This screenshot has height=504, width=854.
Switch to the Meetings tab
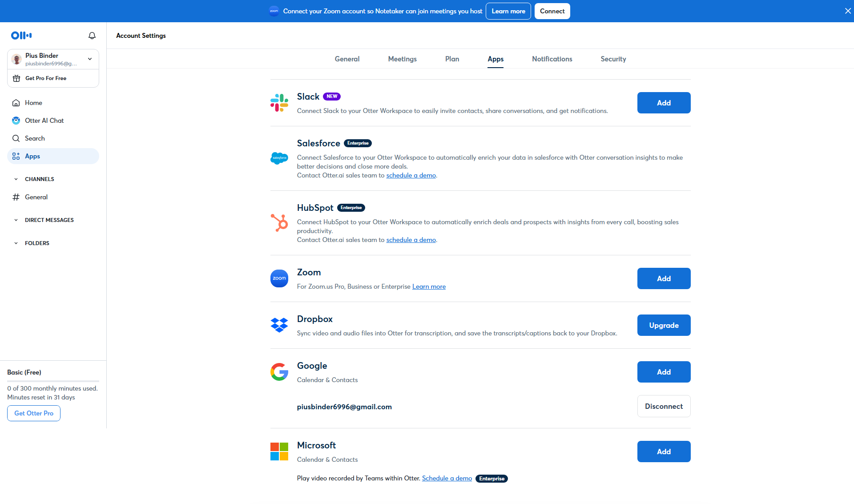pos(402,59)
